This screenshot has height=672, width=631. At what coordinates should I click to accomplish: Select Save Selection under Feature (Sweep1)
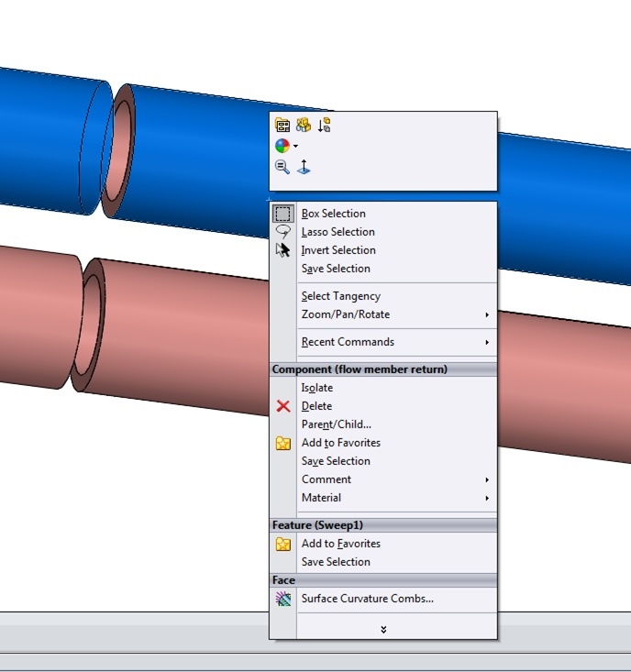(336, 562)
